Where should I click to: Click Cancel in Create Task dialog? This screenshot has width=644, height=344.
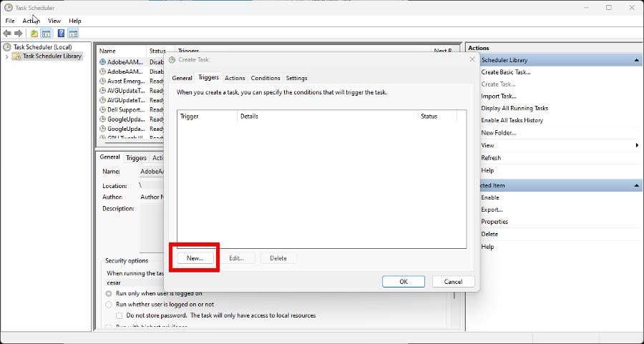[x=454, y=282]
